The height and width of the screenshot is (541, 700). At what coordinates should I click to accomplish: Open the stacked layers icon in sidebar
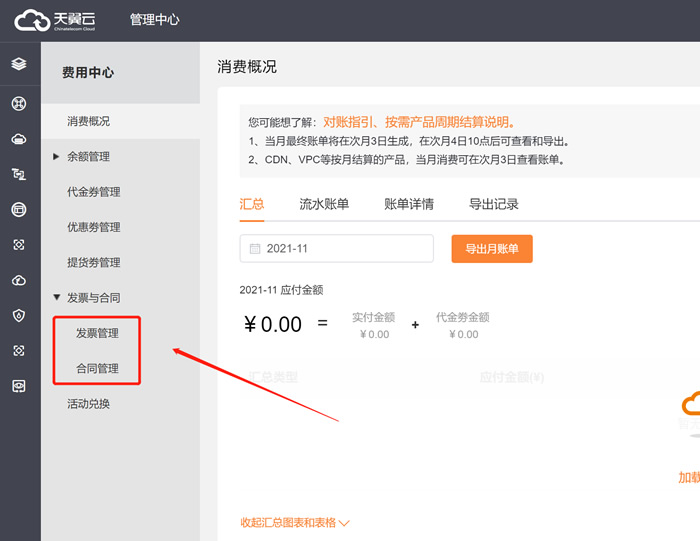[x=19, y=64]
